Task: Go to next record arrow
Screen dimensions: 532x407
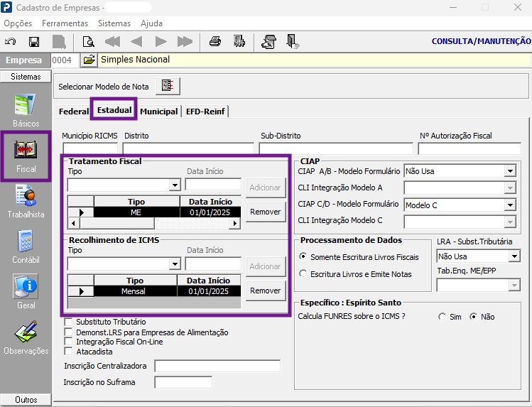Action: tap(161, 42)
